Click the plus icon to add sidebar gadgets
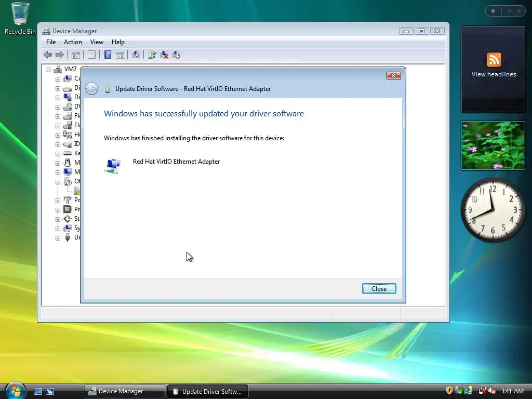Image resolution: width=532 pixels, height=399 pixels. click(x=493, y=11)
